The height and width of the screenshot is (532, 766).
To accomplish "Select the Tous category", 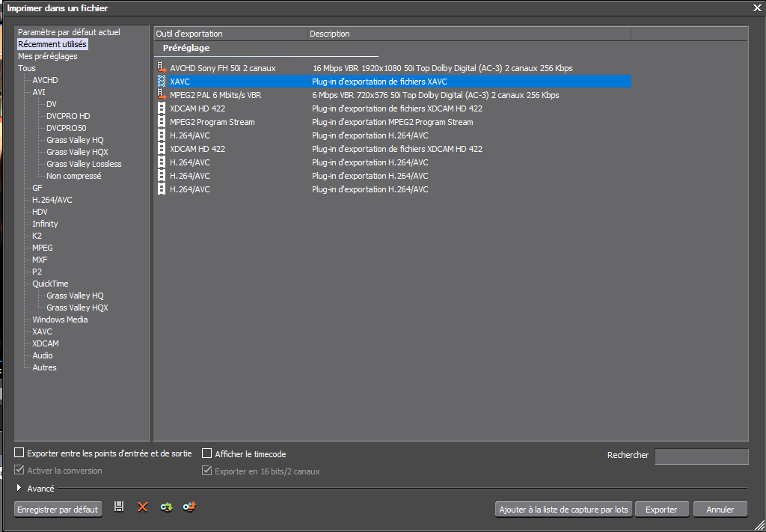I will [27, 68].
